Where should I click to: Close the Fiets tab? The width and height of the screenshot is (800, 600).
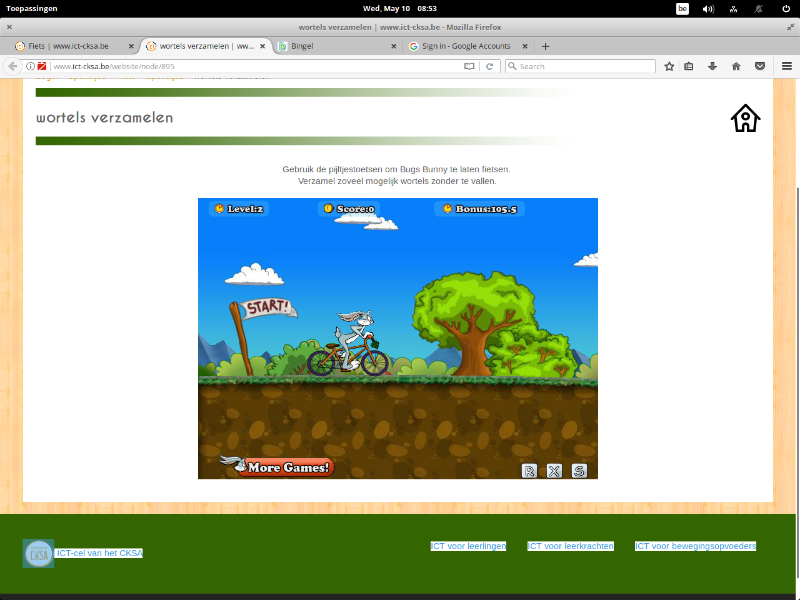(131, 46)
